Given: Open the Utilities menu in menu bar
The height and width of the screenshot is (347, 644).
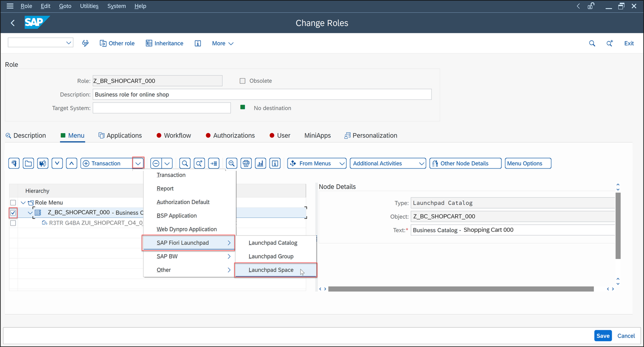Looking at the screenshot, I should pyautogui.click(x=89, y=6).
